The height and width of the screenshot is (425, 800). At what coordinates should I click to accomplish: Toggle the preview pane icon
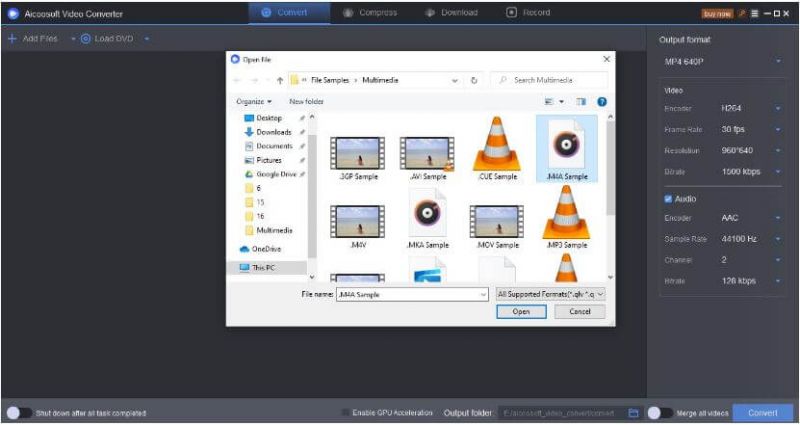click(581, 102)
